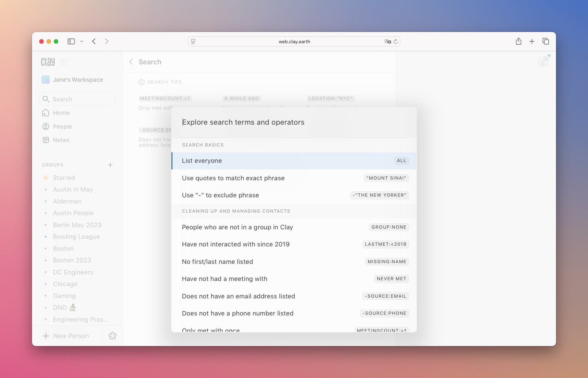The image size is (588, 378).
Task: Click the profile avatar at top right
Action: (x=543, y=61)
